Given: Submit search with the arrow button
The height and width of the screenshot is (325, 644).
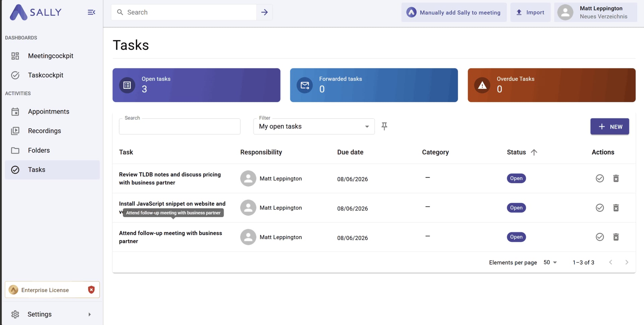Looking at the screenshot, I should (264, 12).
